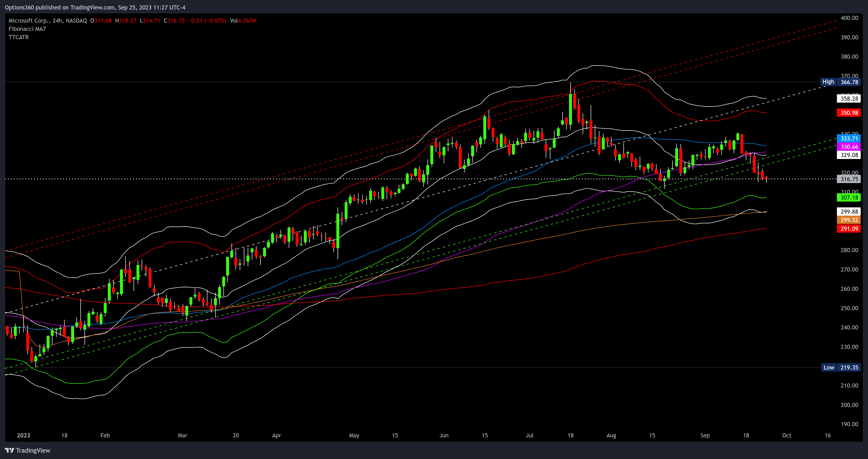Click the Fibonacci MA7 indicator label
This screenshot has height=459, width=868.
coord(27,29)
